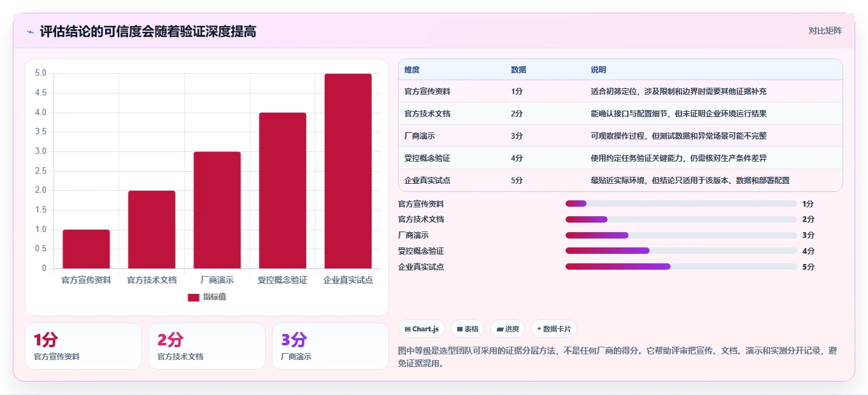Click the 受控概念验证 progress bar

point(681,251)
